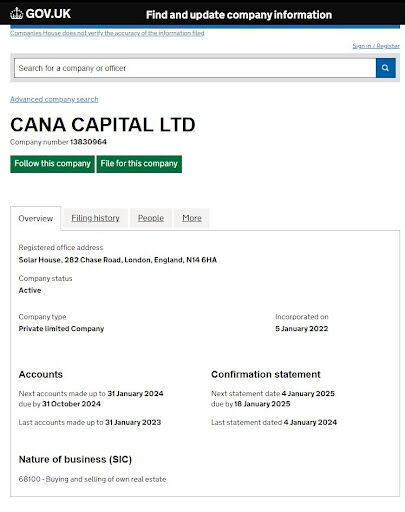Click the Confirmation statement heading

coord(266,374)
